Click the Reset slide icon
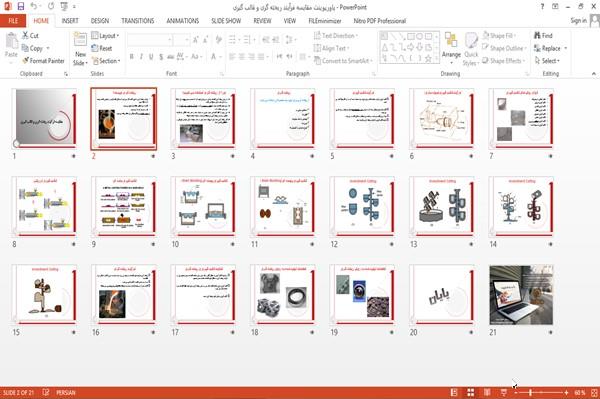 pyautogui.click(x=95, y=48)
